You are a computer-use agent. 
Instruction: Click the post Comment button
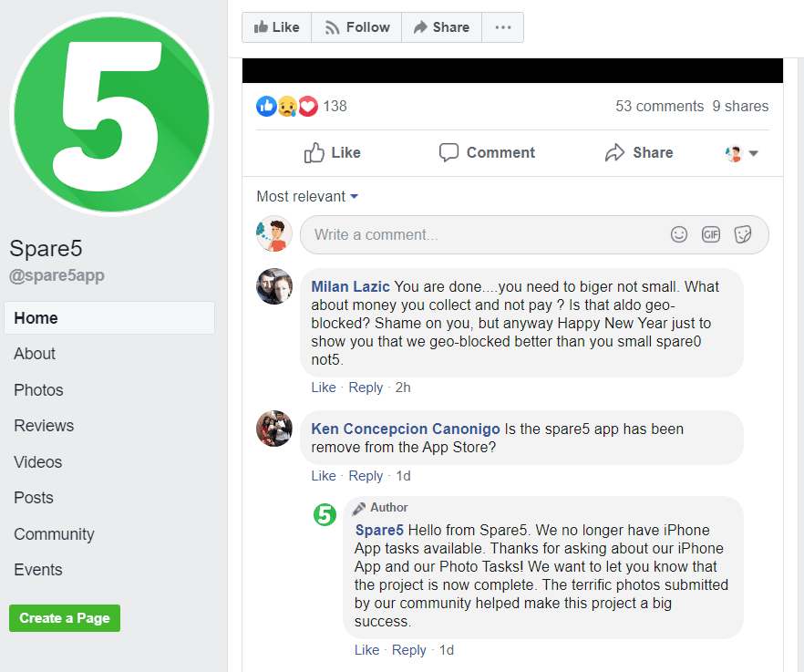[x=487, y=153]
